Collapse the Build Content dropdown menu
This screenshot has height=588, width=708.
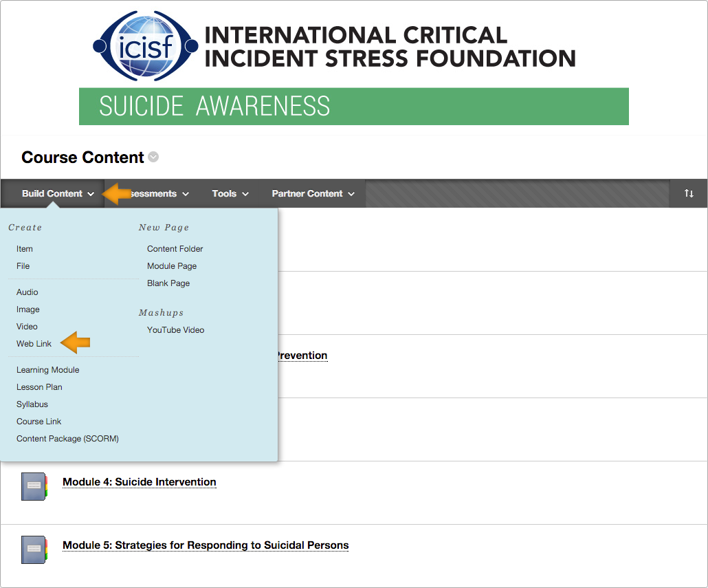coord(58,193)
